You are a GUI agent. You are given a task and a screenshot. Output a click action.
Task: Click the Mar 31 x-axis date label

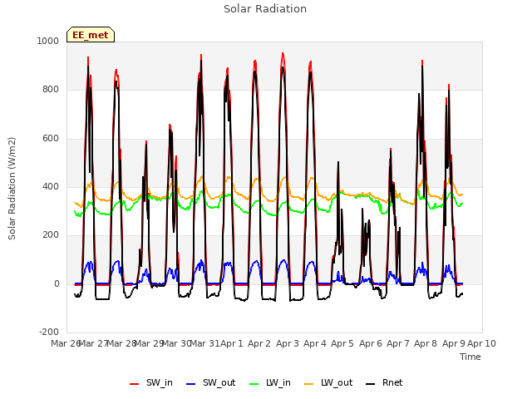coord(204,343)
